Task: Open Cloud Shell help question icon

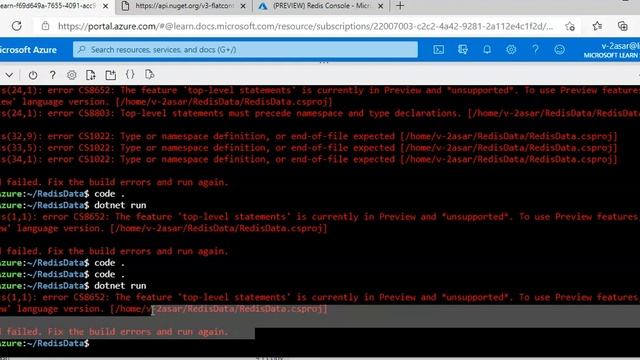Action: (x=52, y=75)
